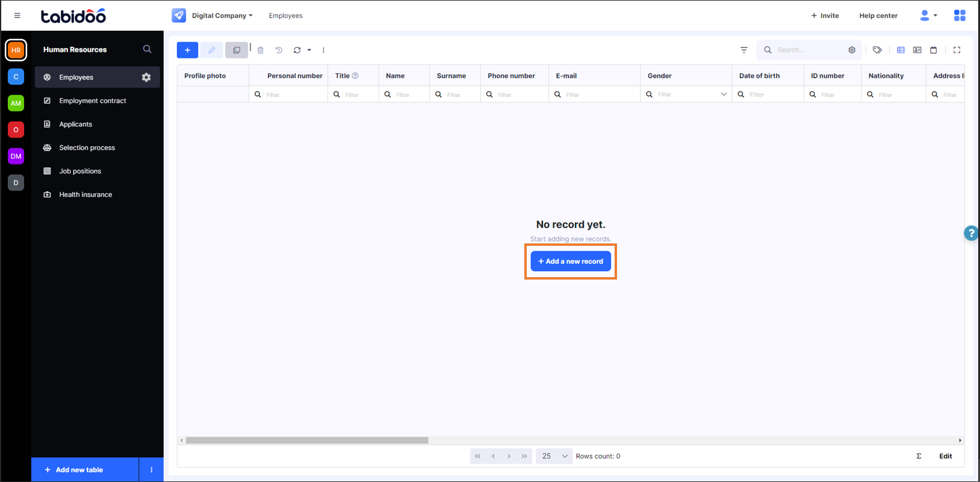
Task: Go to the first page
Action: coord(478,456)
